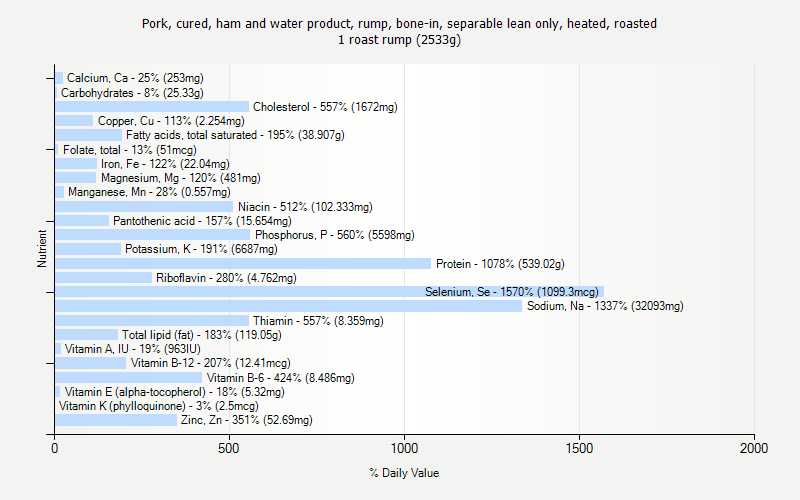The width and height of the screenshot is (800, 500).
Task: Click the Copper, Cu 113% label
Action: (x=171, y=121)
